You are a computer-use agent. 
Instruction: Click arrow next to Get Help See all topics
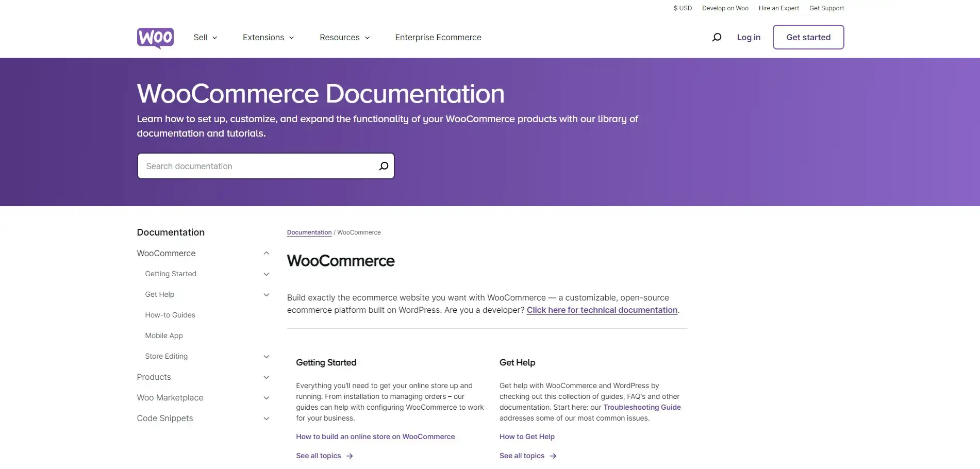(x=553, y=456)
